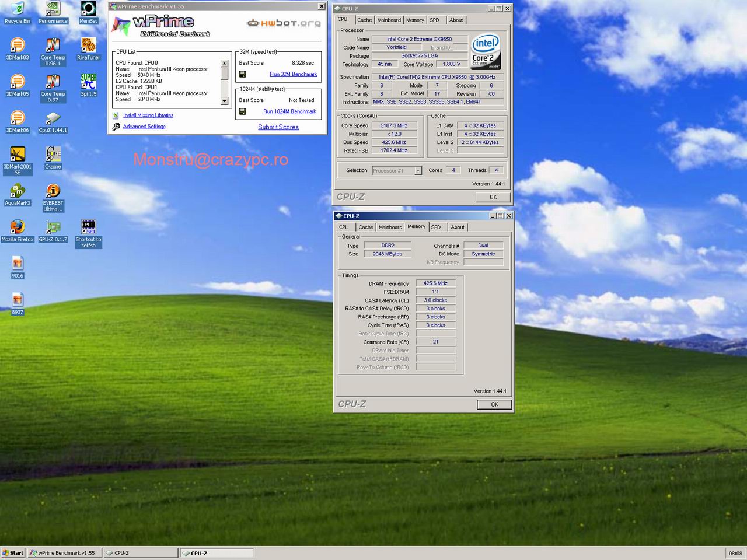The image size is (747, 560).
Task: Click the 32M Best Score value 8,328 sec
Action: (x=303, y=63)
